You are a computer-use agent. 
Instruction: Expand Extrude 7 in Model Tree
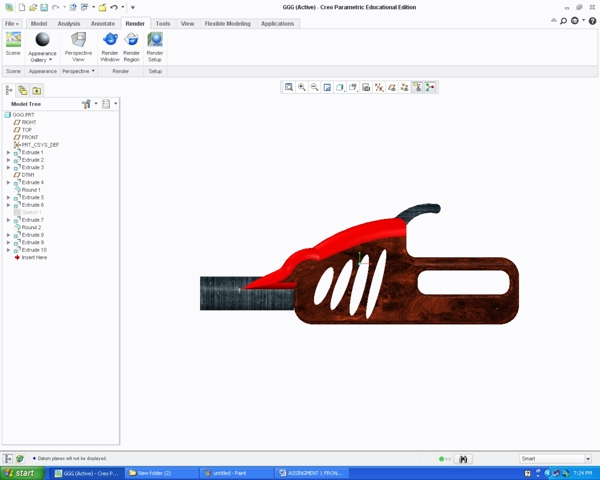tap(8, 220)
